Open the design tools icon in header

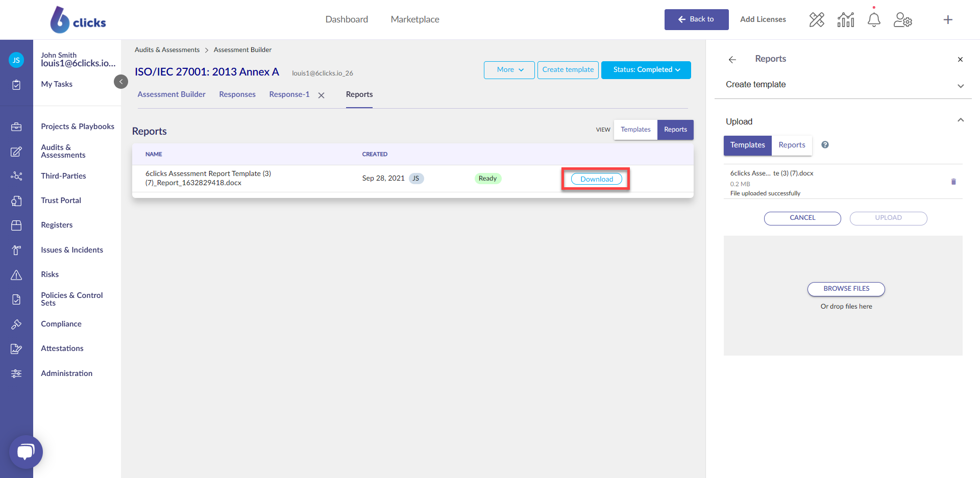click(x=817, y=20)
